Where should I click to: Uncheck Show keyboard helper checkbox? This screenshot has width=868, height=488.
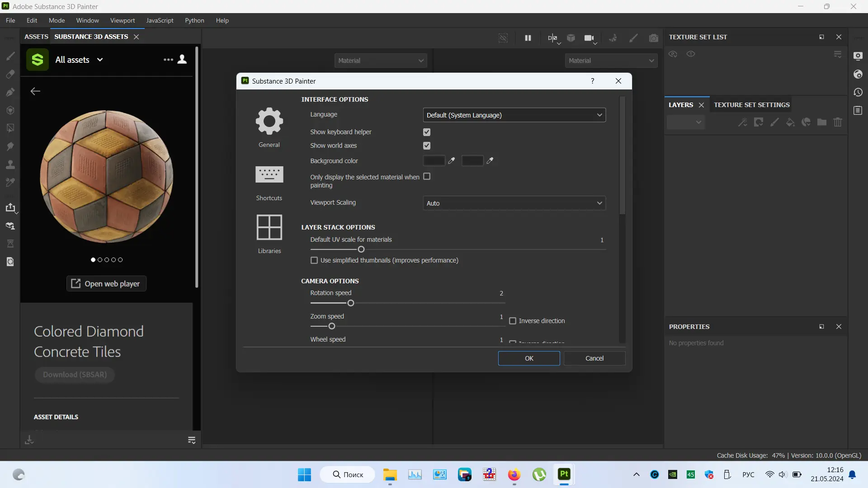(426, 132)
